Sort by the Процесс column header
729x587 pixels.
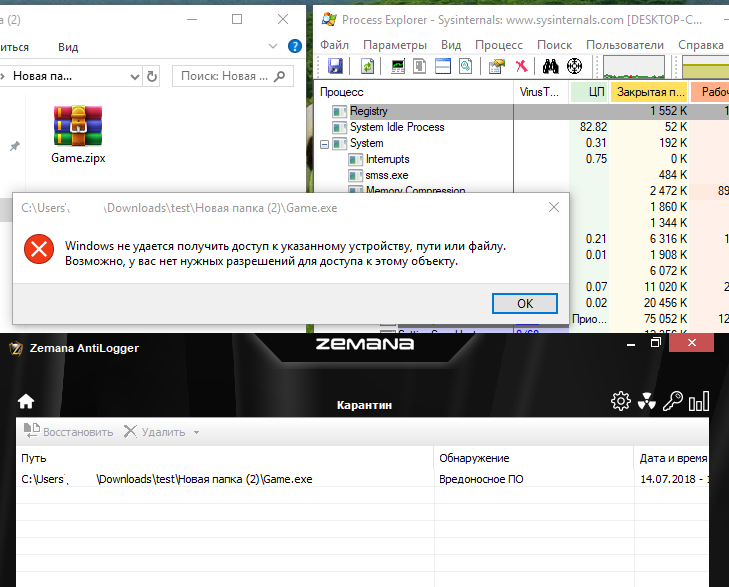[414, 92]
